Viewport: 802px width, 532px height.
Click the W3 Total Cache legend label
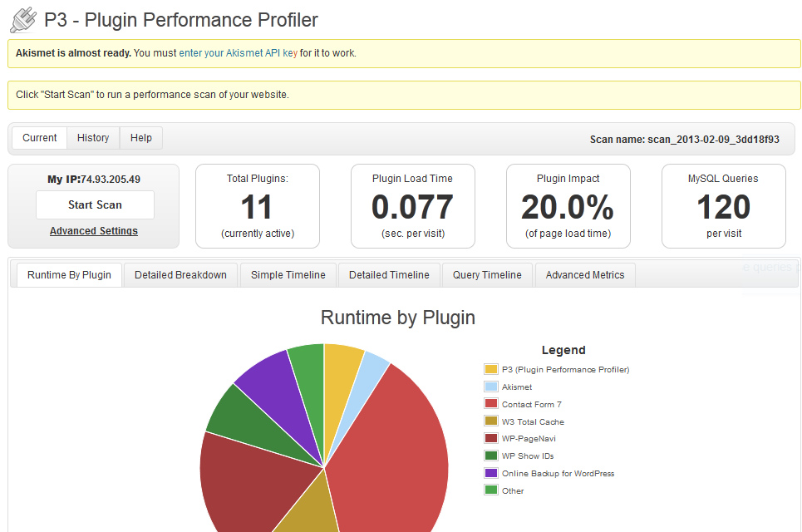coord(533,421)
